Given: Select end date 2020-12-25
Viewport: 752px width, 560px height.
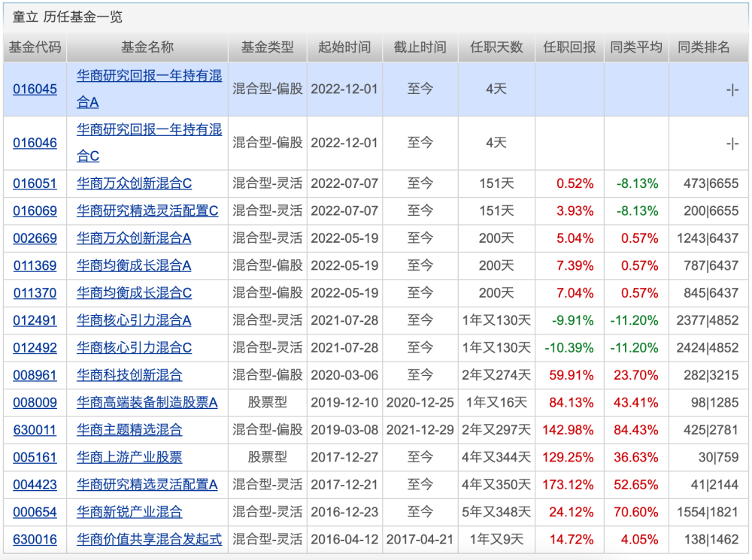Looking at the screenshot, I should pos(420,402).
